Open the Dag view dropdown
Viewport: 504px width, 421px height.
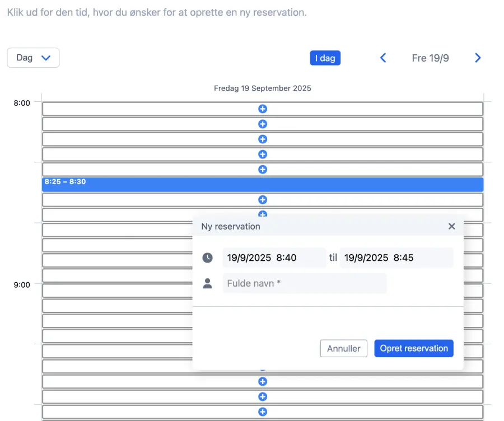point(33,58)
